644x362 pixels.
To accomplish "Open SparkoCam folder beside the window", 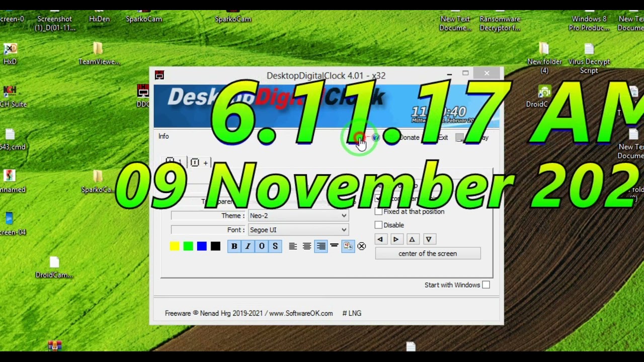I will [x=98, y=183].
